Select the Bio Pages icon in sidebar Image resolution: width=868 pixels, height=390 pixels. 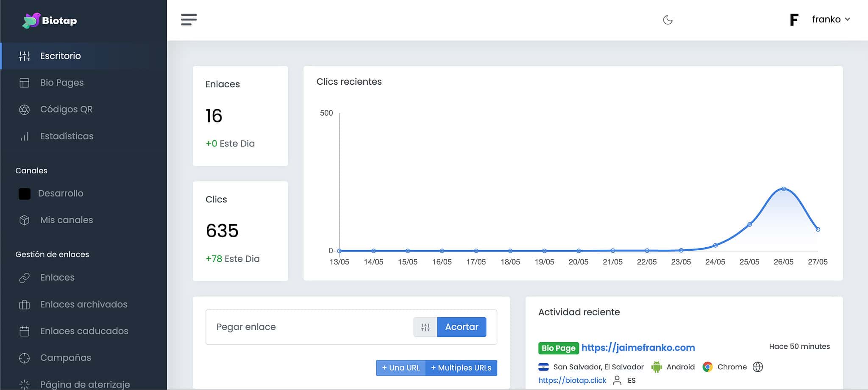coord(24,82)
